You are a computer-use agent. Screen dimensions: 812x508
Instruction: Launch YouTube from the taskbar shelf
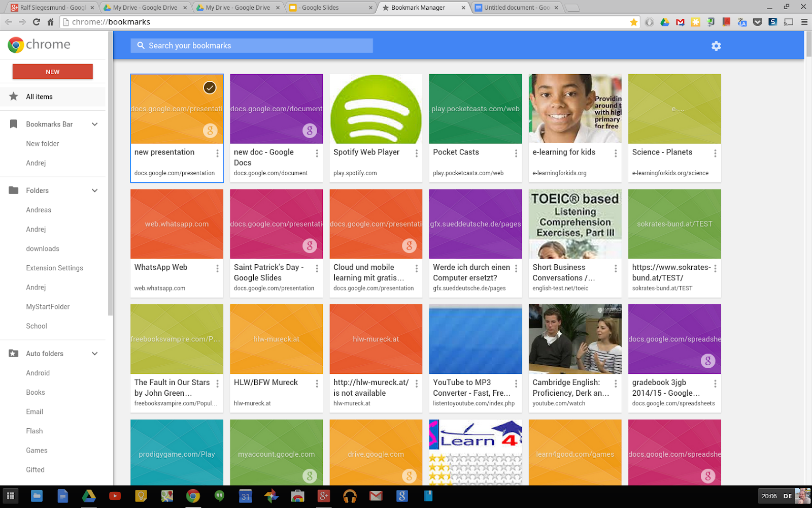click(x=115, y=496)
